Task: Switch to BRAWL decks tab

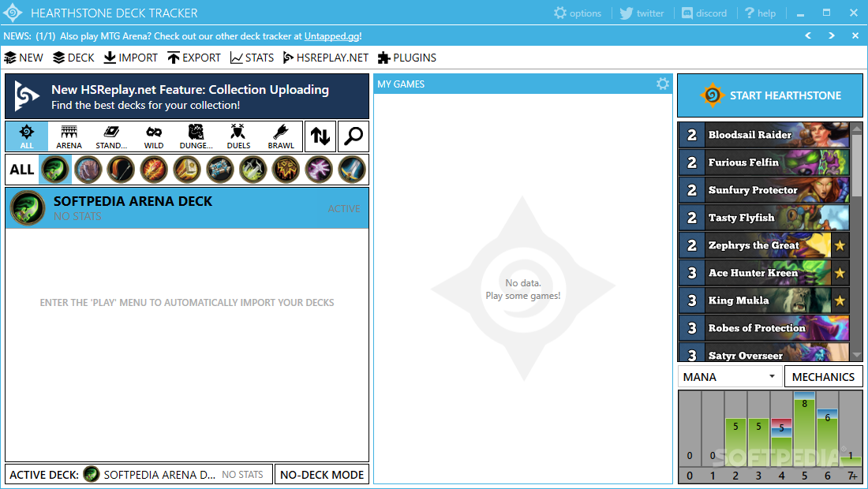Action: pos(281,136)
